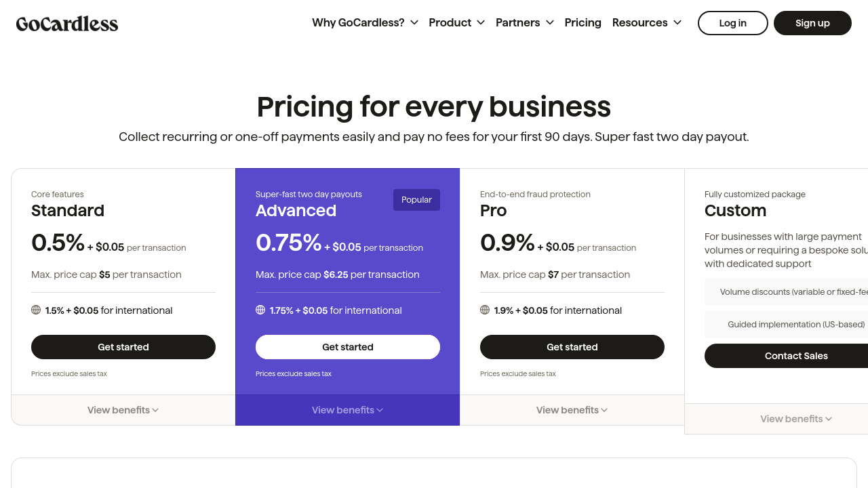Contact Sales for the Custom plan
868x488 pixels.
pyautogui.click(x=796, y=356)
